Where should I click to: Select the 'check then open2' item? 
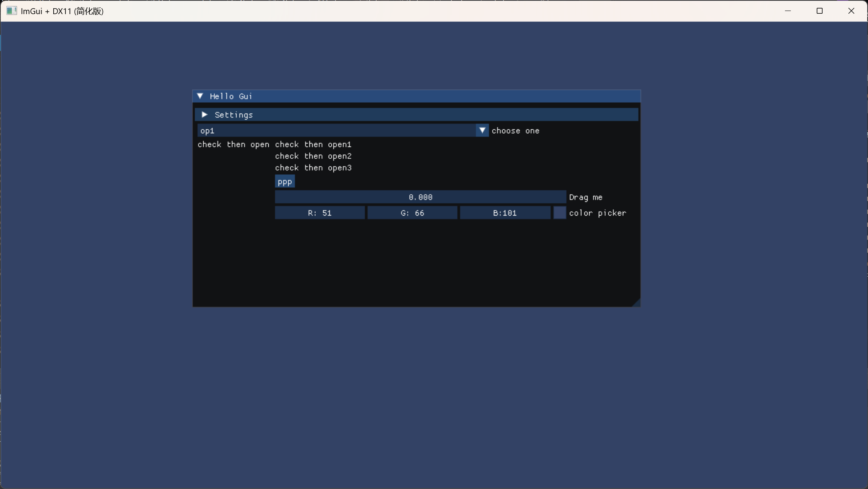313,156
